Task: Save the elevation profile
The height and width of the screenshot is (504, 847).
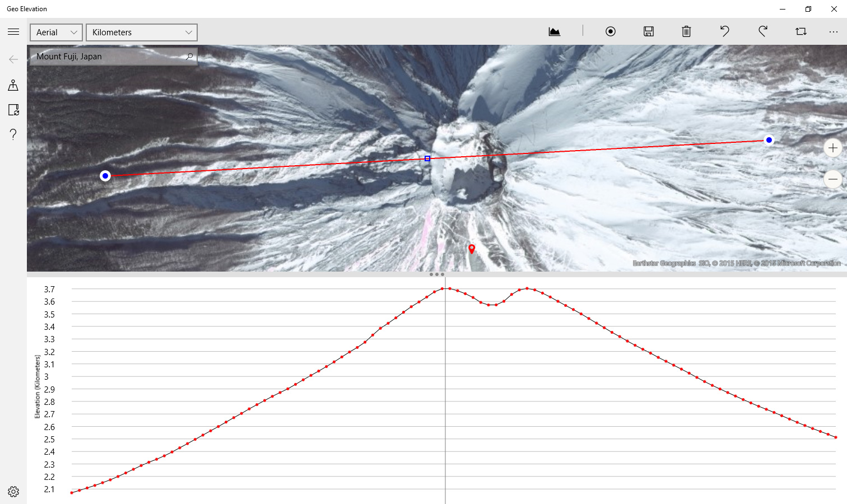Action: pyautogui.click(x=648, y=32)
